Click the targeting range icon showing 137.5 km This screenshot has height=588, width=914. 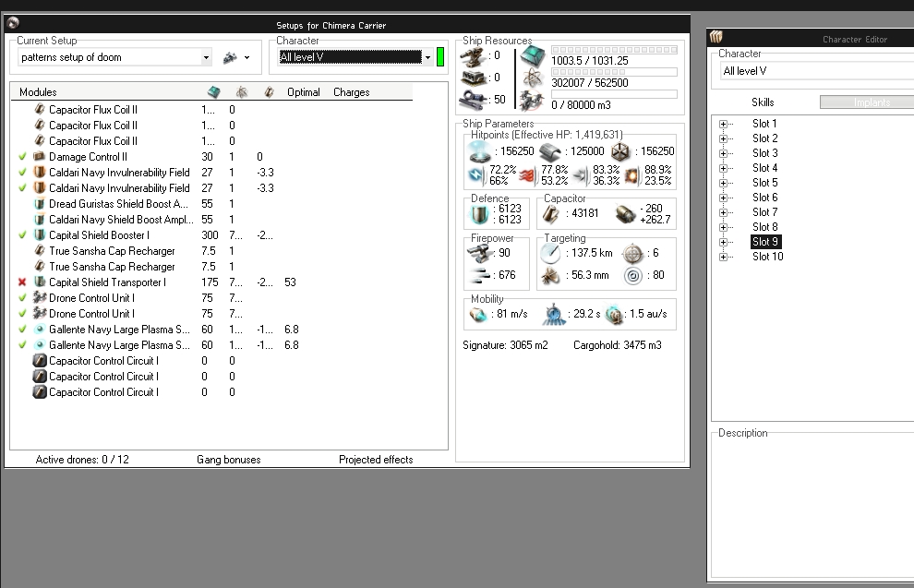[550, 253]
